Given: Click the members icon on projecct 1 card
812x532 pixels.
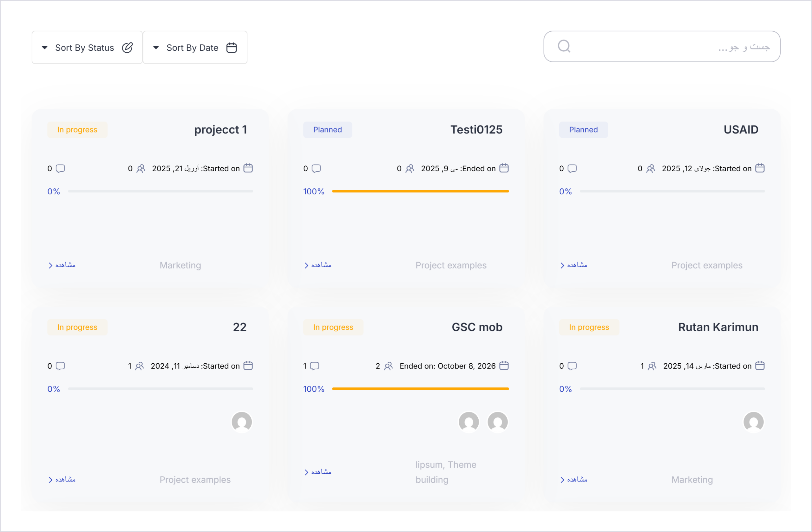Looking at the screenshot, I should 141,168.
